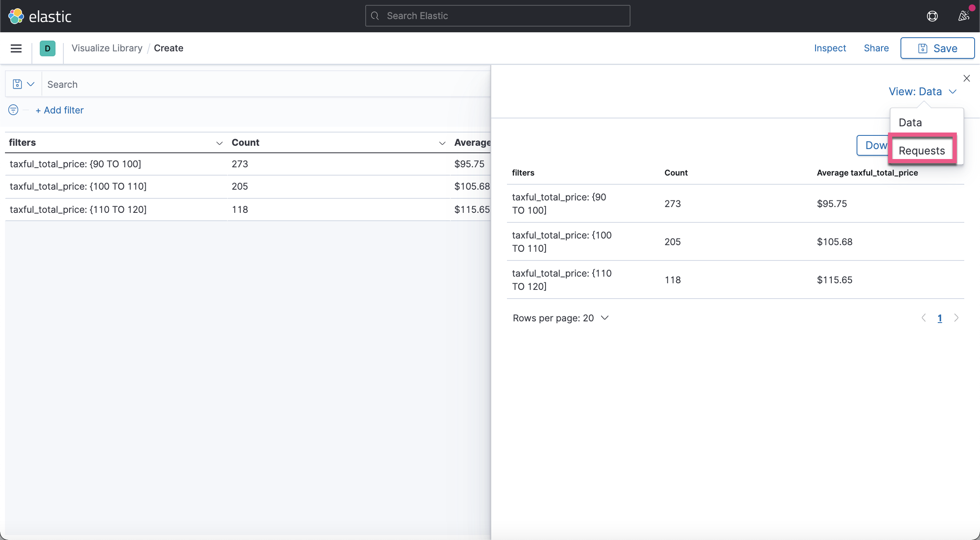
Task: Select Data from the view menu
Action: [910, 123]
